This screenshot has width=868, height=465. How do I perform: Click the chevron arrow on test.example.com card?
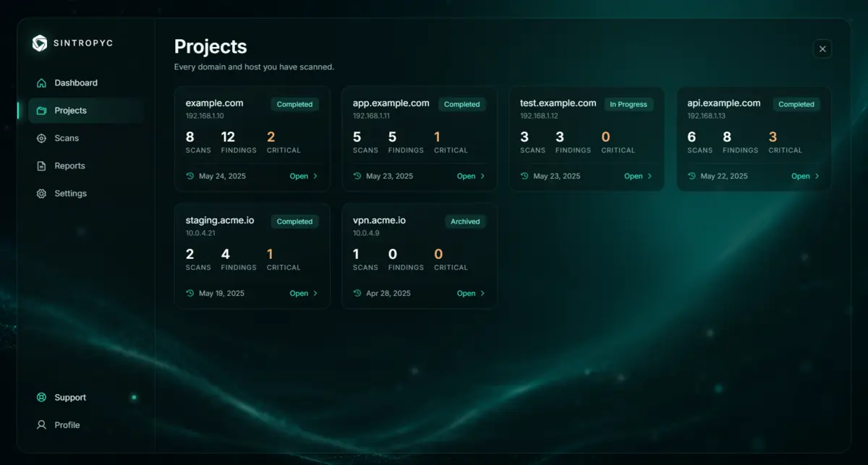650,176
